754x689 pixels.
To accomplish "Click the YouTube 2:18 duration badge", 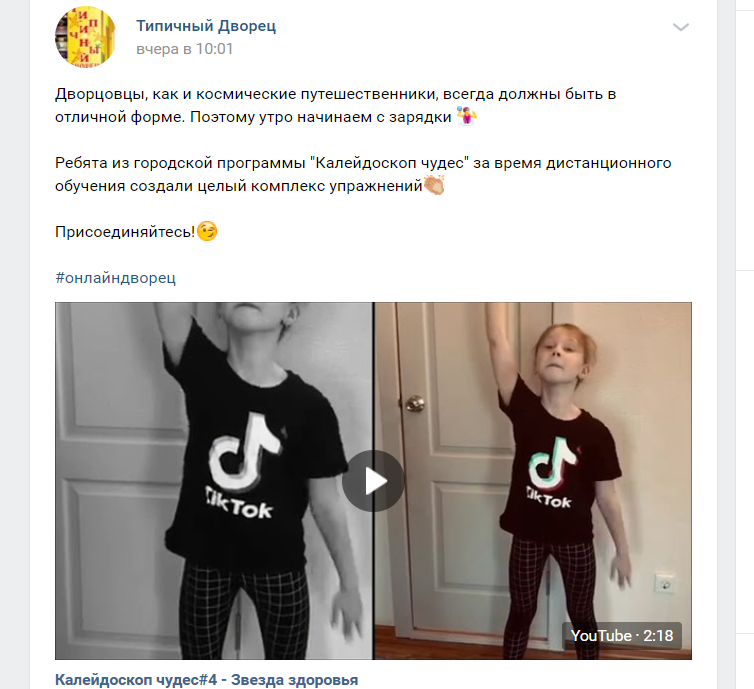I will (x=622, y=636).
